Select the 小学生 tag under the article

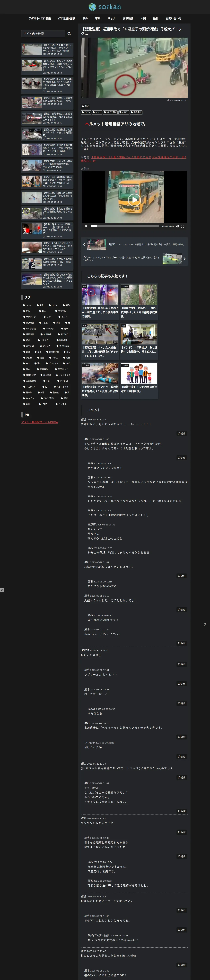pyautogui.click(x=124, y=112)
